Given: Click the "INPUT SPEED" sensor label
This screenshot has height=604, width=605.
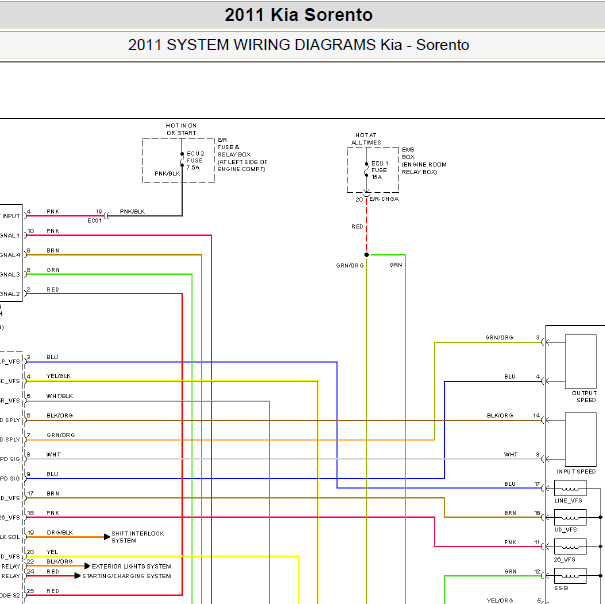Looking at the screenshot, I should (x=576, y=472).
